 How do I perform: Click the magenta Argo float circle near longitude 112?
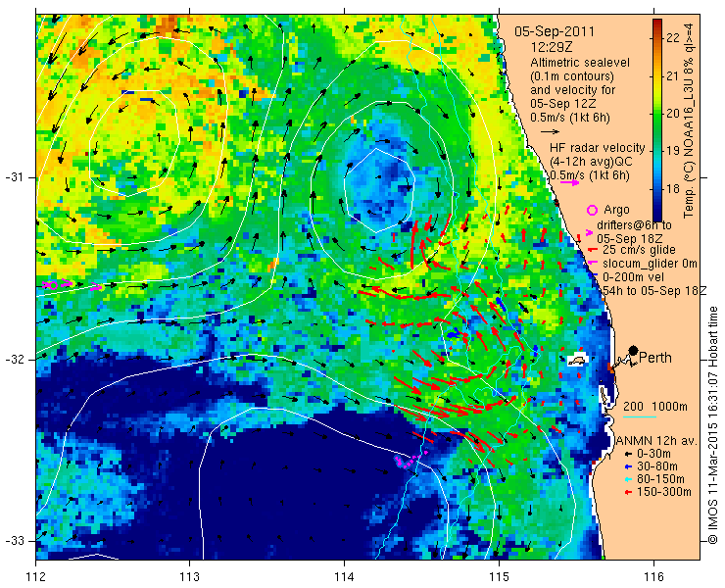click(53, 285)
